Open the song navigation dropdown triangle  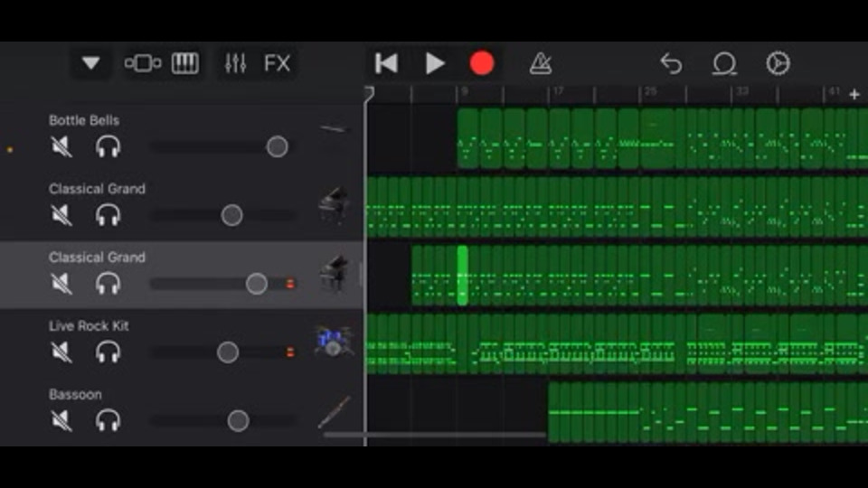point(90,63)
